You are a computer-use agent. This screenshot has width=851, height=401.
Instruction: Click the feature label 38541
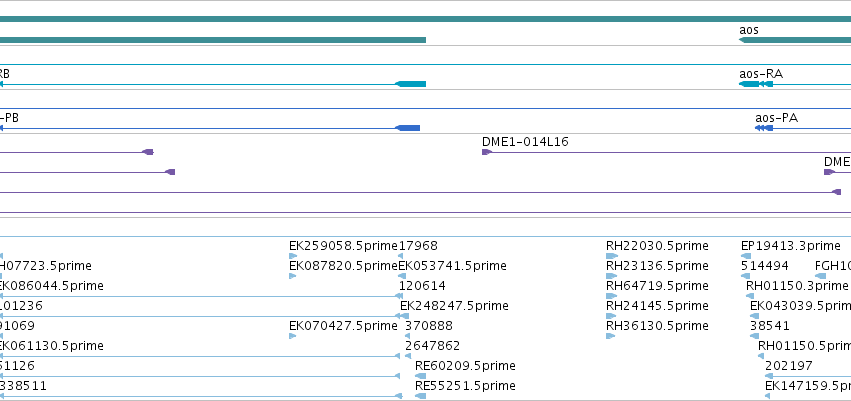pyautogui.click(x=770, y=326)
